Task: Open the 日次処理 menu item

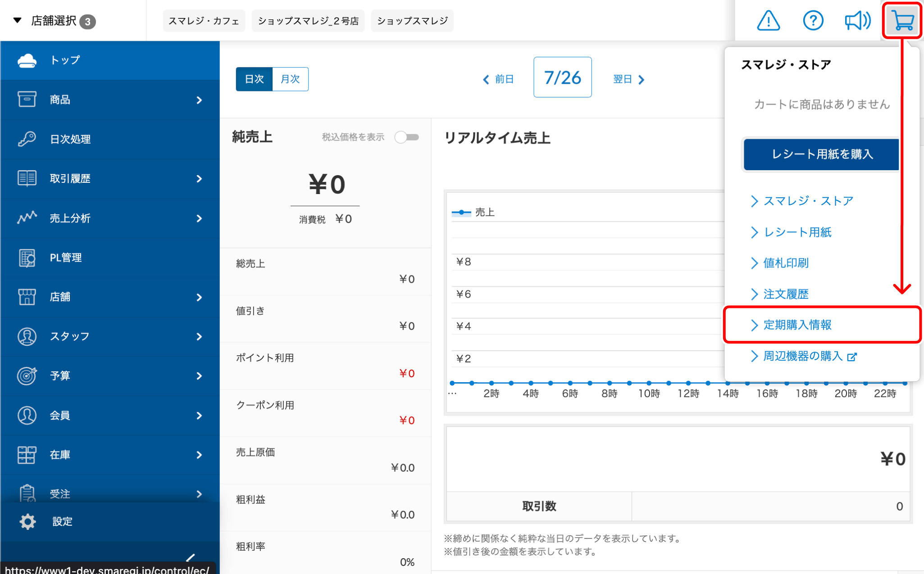Action: click(x=110, y=139)
